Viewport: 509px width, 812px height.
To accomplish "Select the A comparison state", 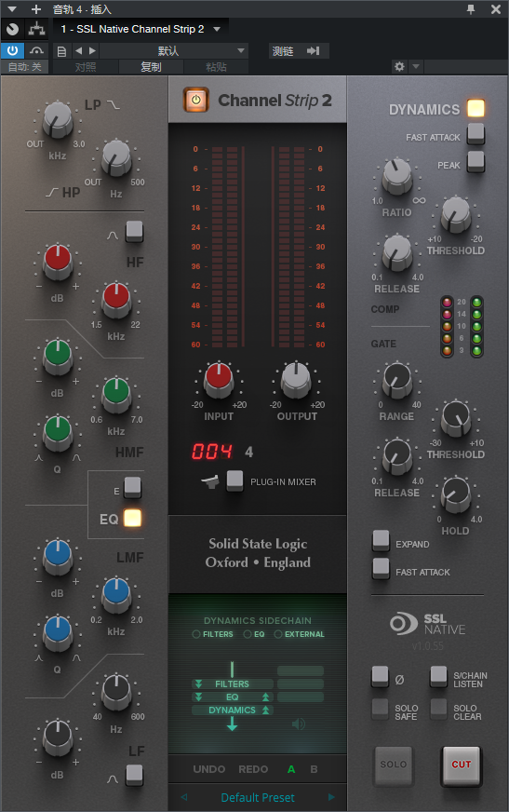I will click(x=291, y=769).
